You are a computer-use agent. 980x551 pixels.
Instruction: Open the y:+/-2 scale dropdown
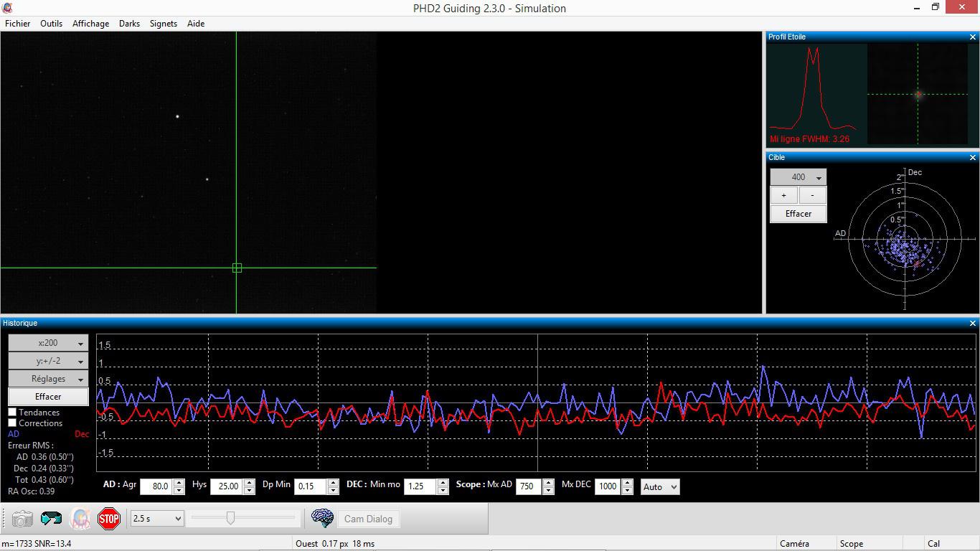[x=48, y=361]
